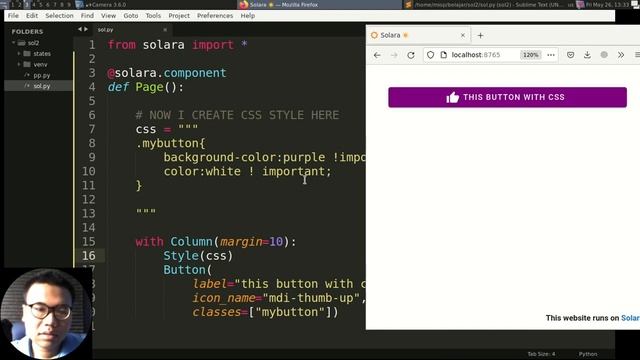Click the tab history back arrow in Sublime
Screen dimensions: 640x360
point(80,29)
